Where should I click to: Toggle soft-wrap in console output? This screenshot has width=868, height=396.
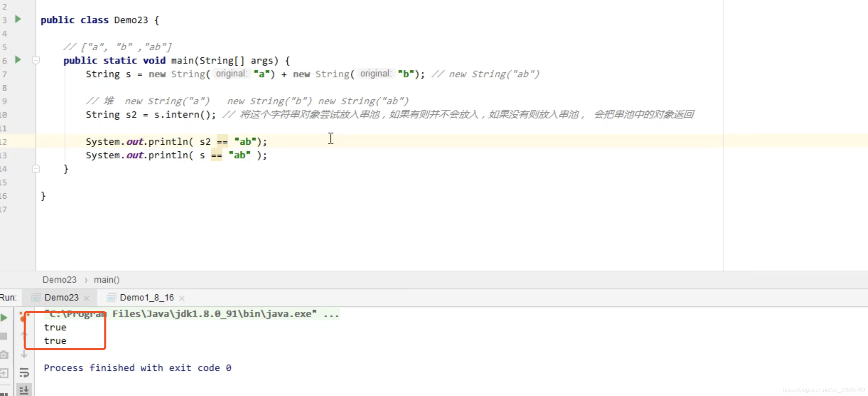(x=24, y=373)
